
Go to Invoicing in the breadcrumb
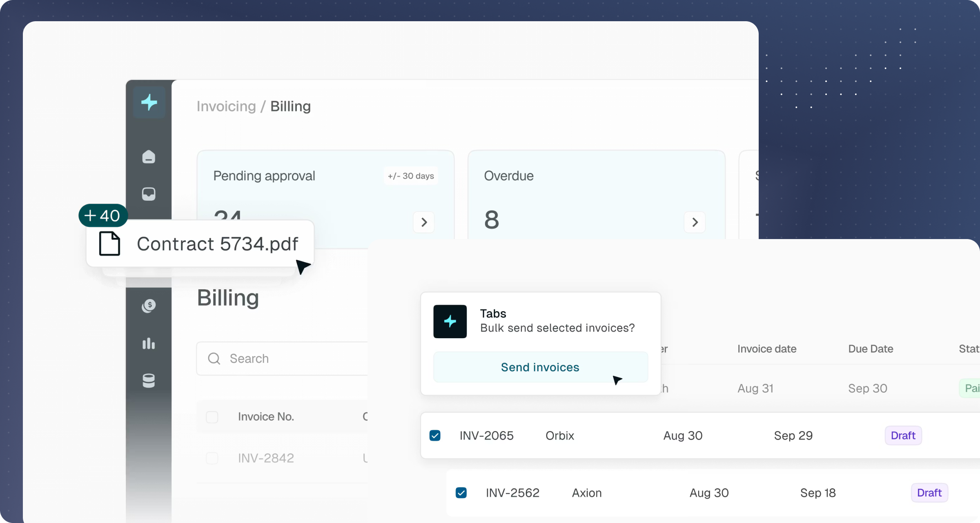226,106
